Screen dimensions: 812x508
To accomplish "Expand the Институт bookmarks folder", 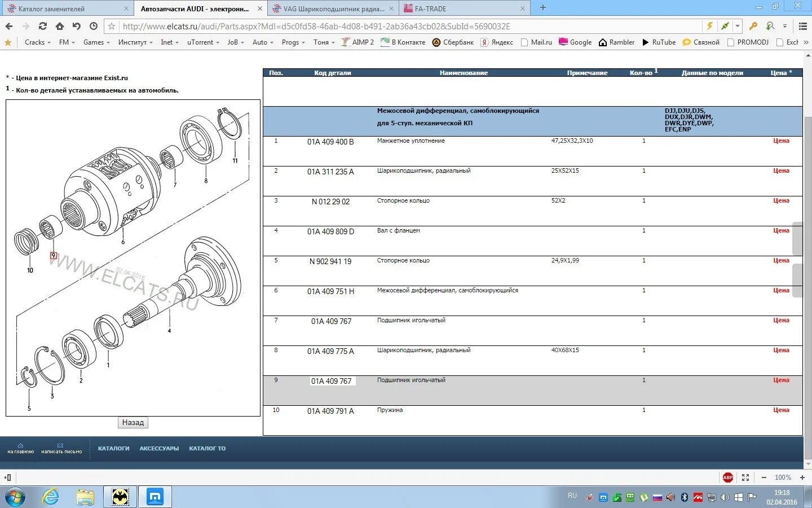I will [135, 42].
